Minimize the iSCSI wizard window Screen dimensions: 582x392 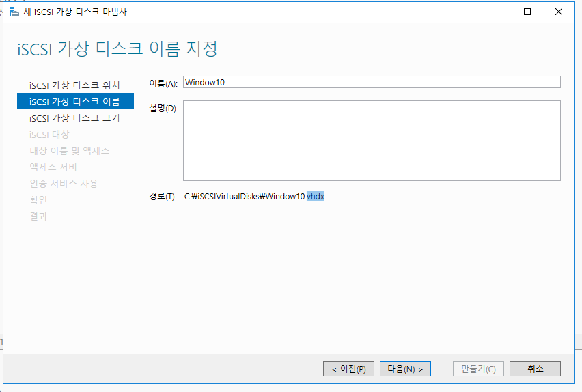pos(497,12)
